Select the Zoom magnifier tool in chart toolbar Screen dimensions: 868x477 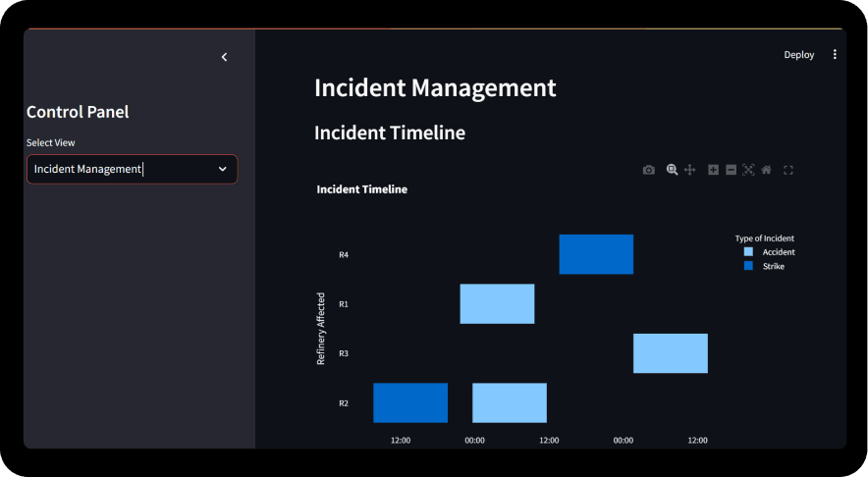(672, 170)
